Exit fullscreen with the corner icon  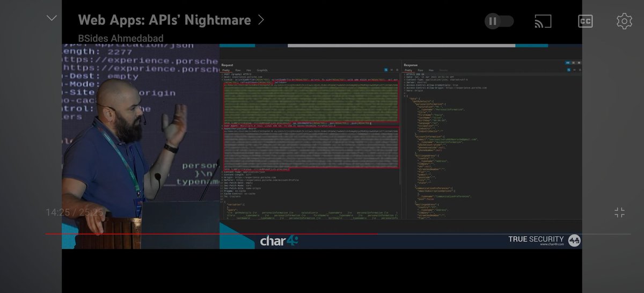tap(619, 213)
